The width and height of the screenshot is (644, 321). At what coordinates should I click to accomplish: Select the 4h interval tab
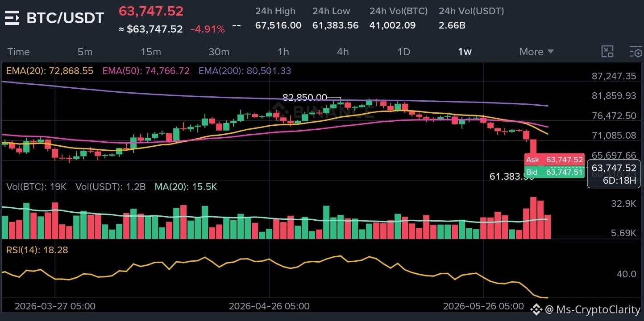[343, 52]
